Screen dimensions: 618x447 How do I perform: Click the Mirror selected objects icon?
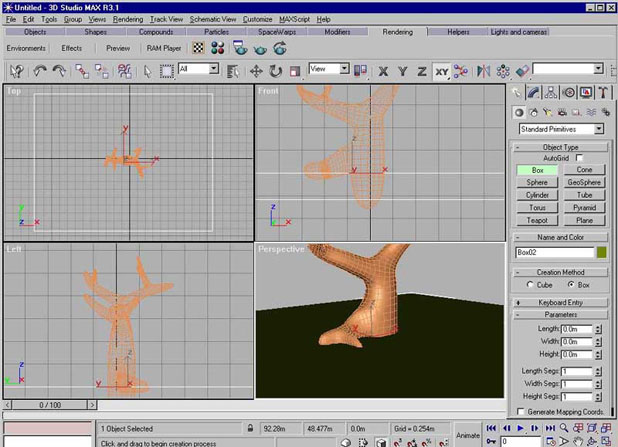(483, 71)
